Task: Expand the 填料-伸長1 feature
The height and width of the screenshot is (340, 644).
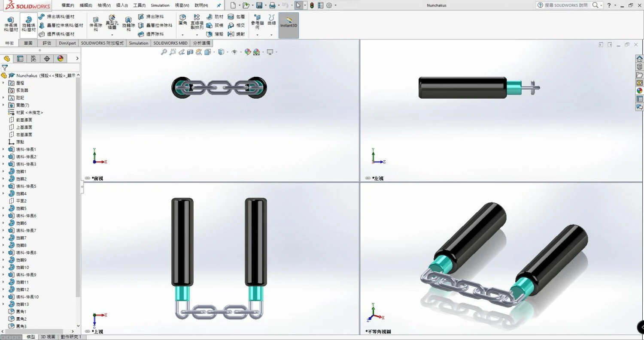Action: [3, 149]
